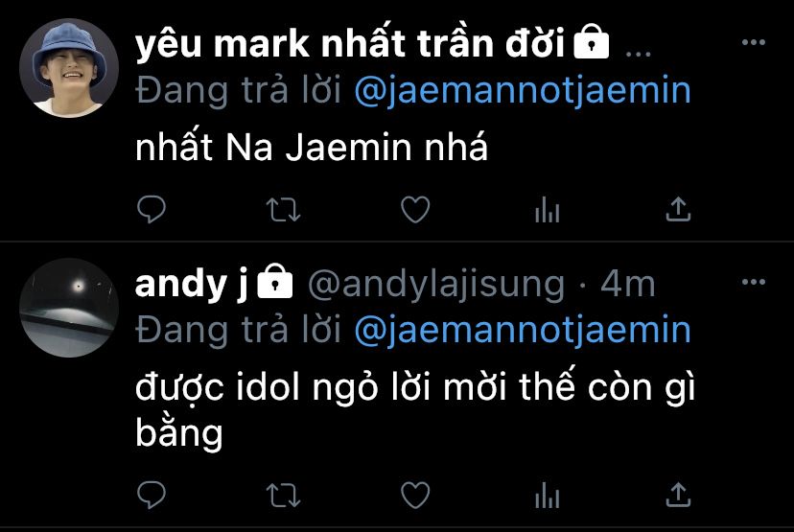This screenshot has height=532, width=794.
Task: Open the @andylajisung handle
Action: click(436, 285)
